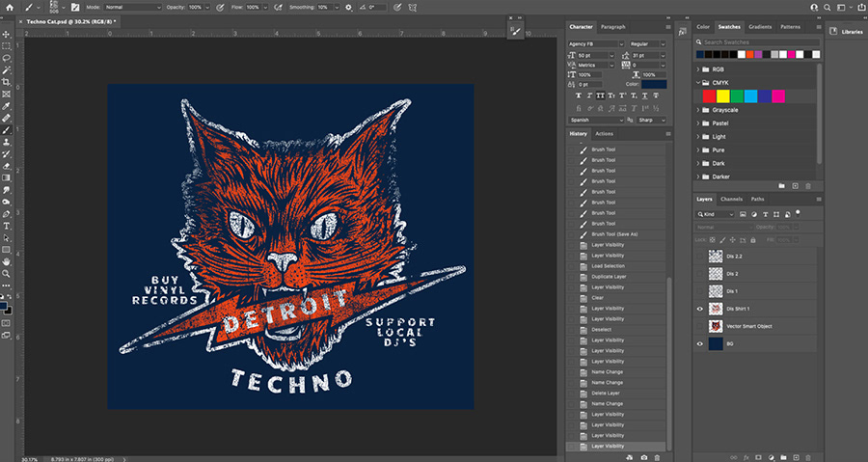Hide the Dis Shirt 1 layer
The width and height of the screenshot is (868, 462).
tap(700, 309)
